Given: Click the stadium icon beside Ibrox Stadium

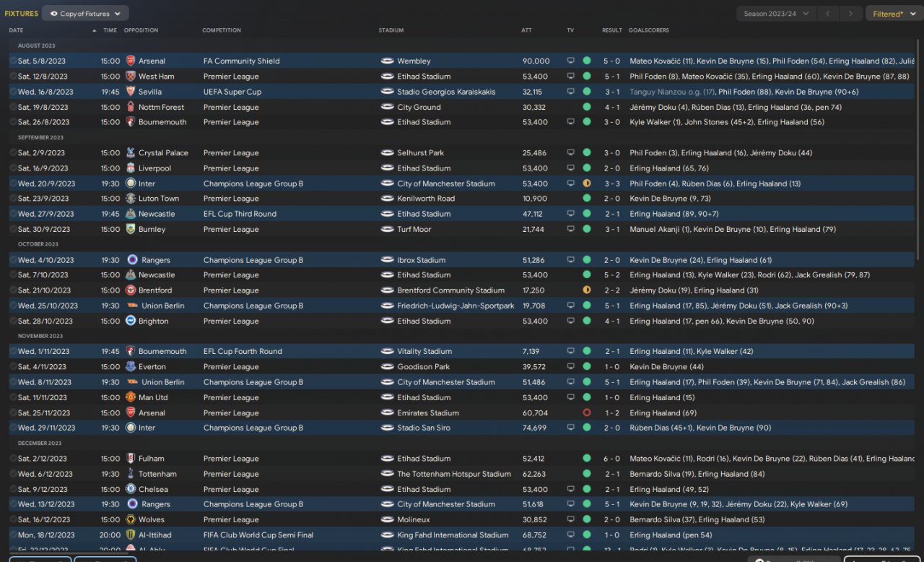Looking at the screenshot, I should click(387, 260).
